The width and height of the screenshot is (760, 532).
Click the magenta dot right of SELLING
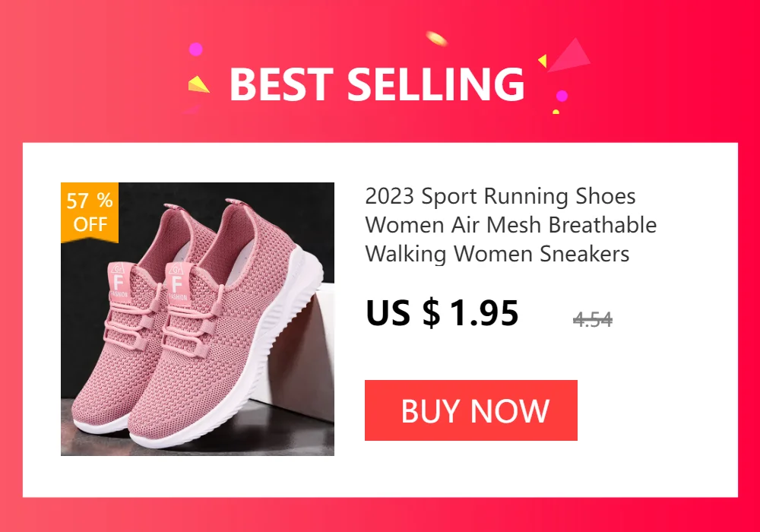562,96
